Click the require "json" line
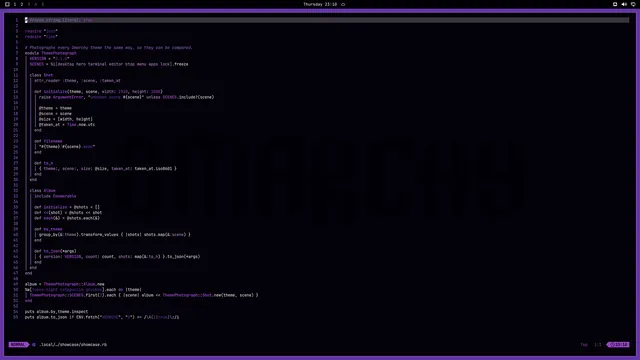This screenshot has width=640, height=360. pos(41,31)
